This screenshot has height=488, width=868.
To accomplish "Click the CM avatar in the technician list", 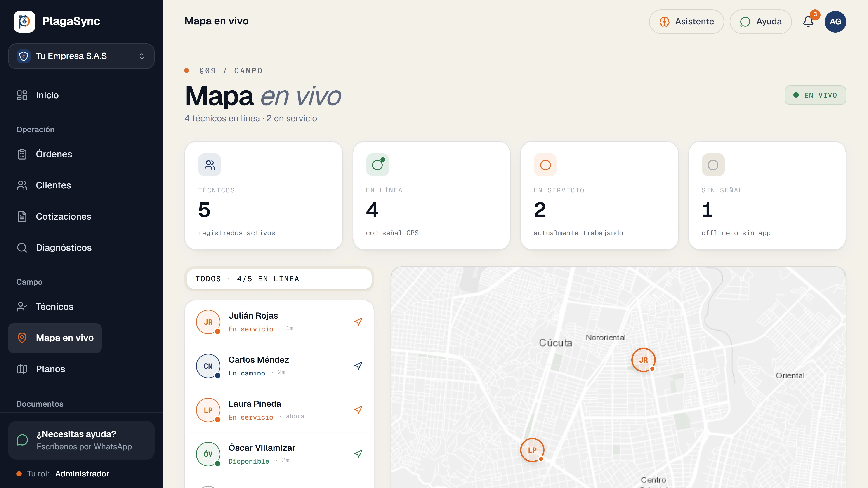I will click(x=208, y=366).
